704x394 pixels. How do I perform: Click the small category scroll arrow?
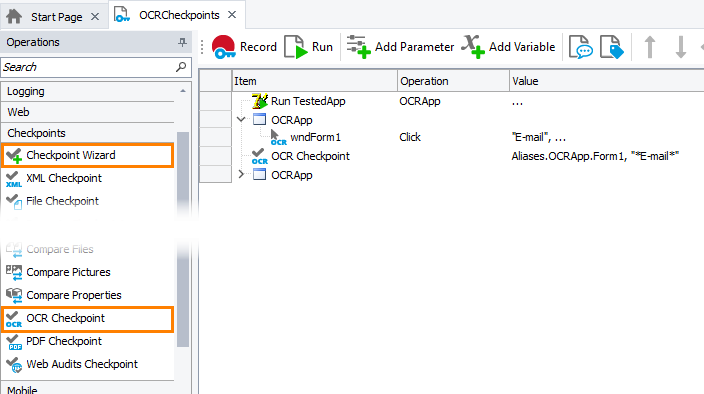[183, 91]
